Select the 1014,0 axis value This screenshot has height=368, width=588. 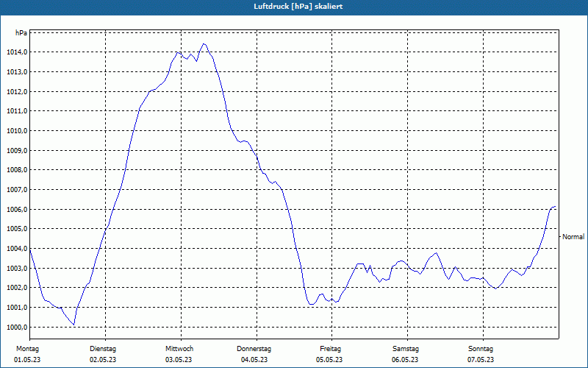[17, 52]
